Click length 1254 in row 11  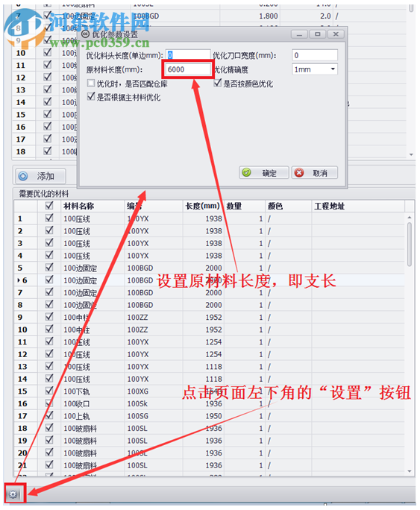click(213, 341)
